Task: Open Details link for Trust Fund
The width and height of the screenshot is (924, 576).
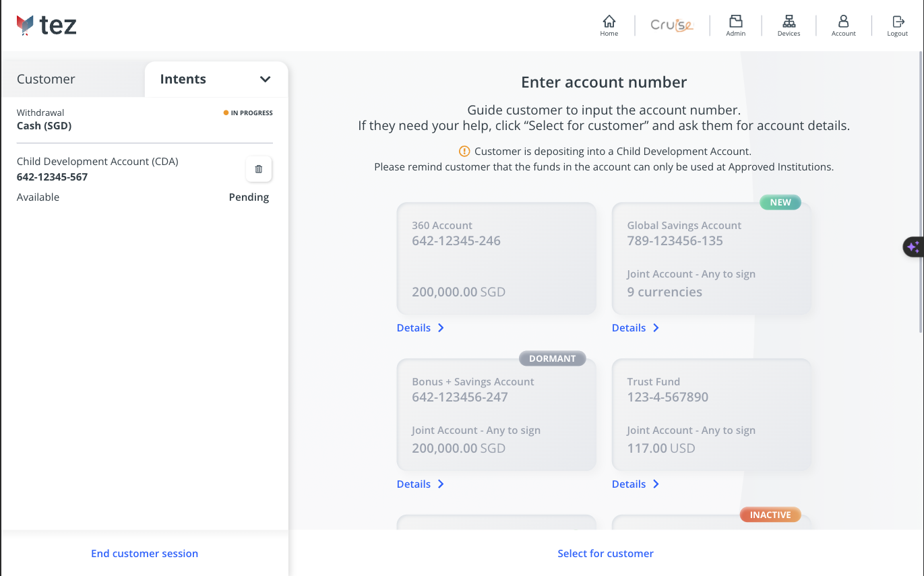Action: pos(636,484)
